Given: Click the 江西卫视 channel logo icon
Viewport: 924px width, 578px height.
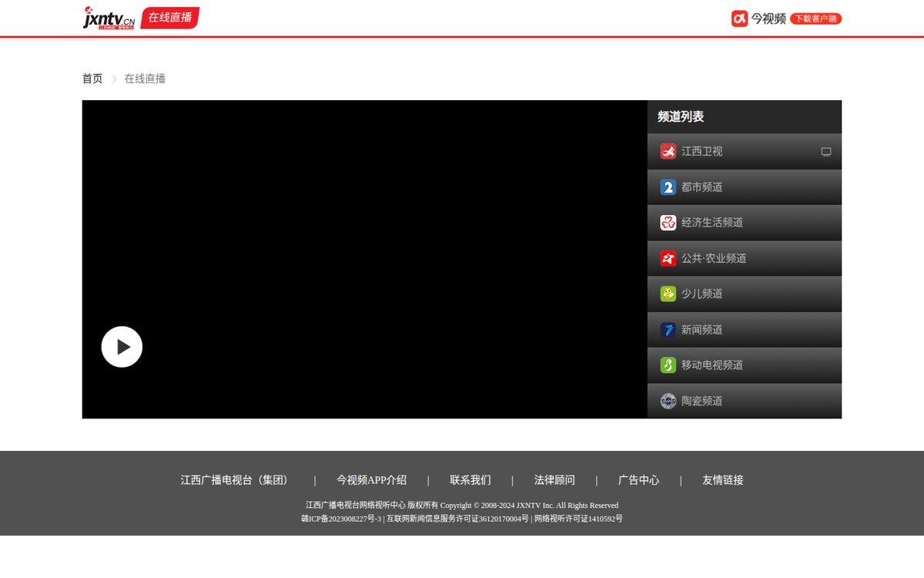Looking at the screenshot, I should 668,152.
